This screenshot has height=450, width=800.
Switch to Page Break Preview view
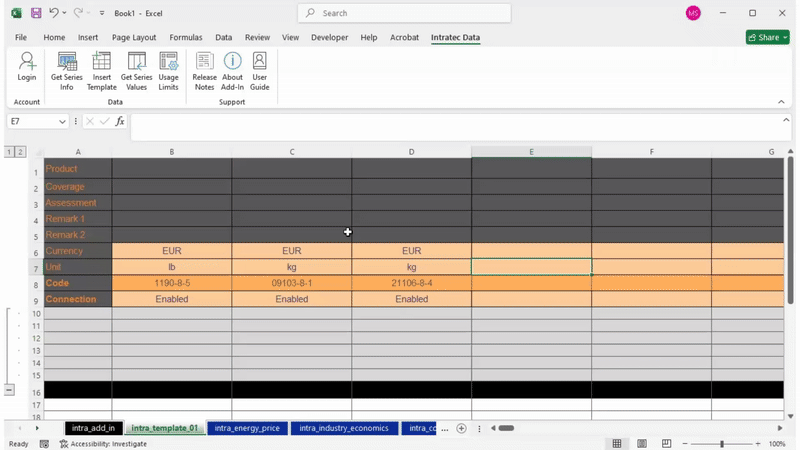click(666, 444)
